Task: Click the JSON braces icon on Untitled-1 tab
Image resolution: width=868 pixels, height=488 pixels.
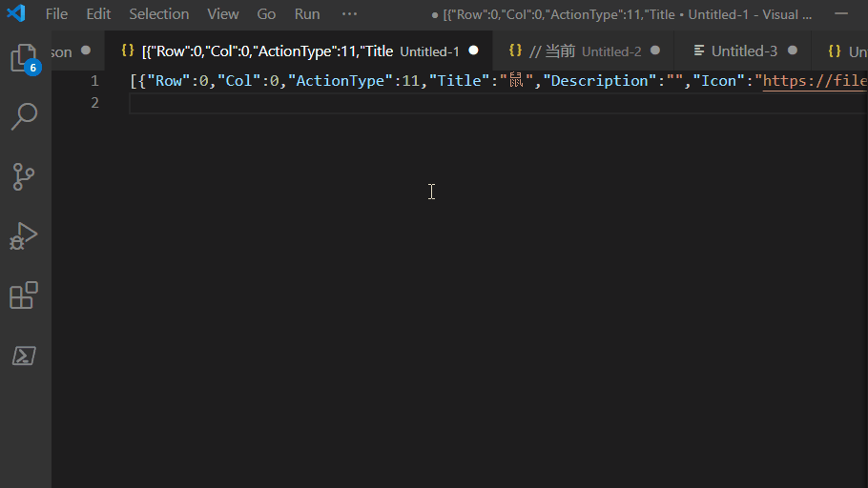Action: click(128, 51)
